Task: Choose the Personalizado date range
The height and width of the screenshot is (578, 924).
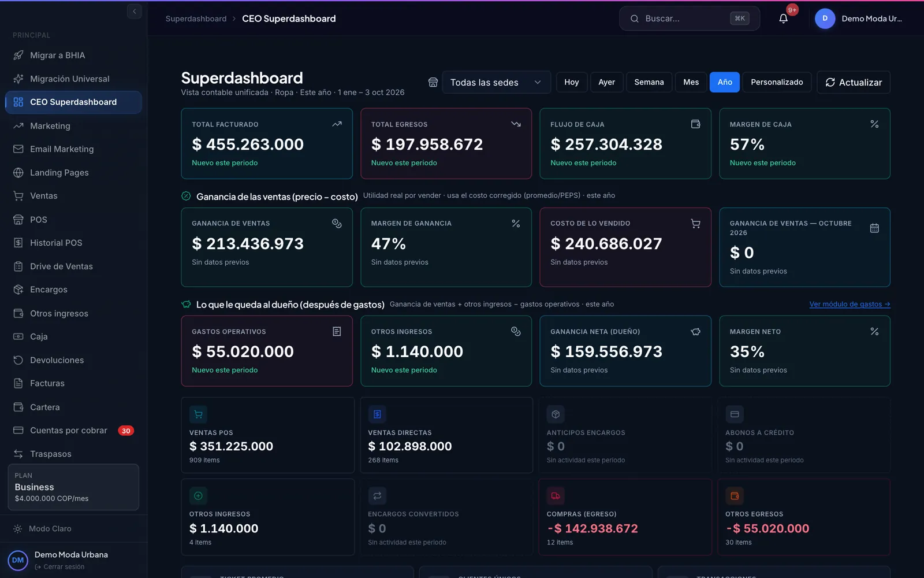Action: (777, 82)
